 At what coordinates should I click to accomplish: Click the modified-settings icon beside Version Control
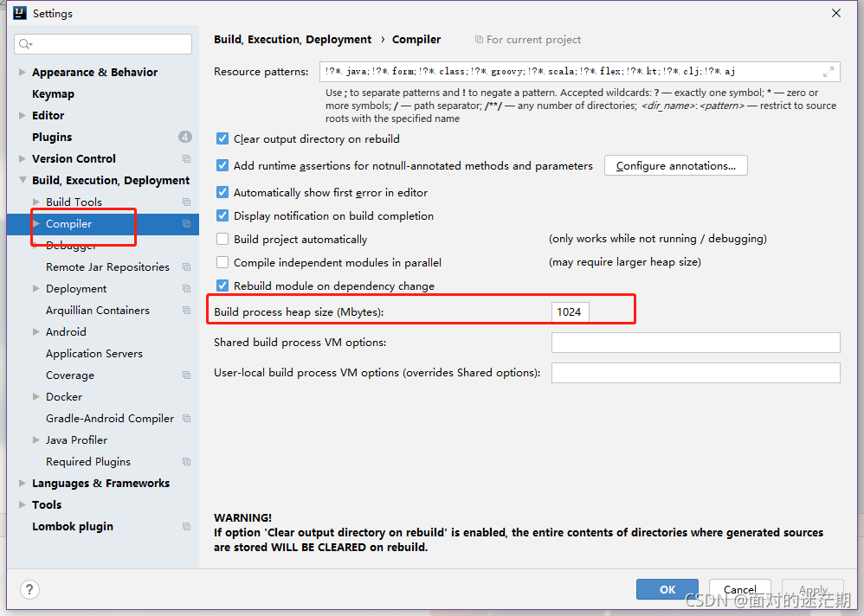pos(186,158)
